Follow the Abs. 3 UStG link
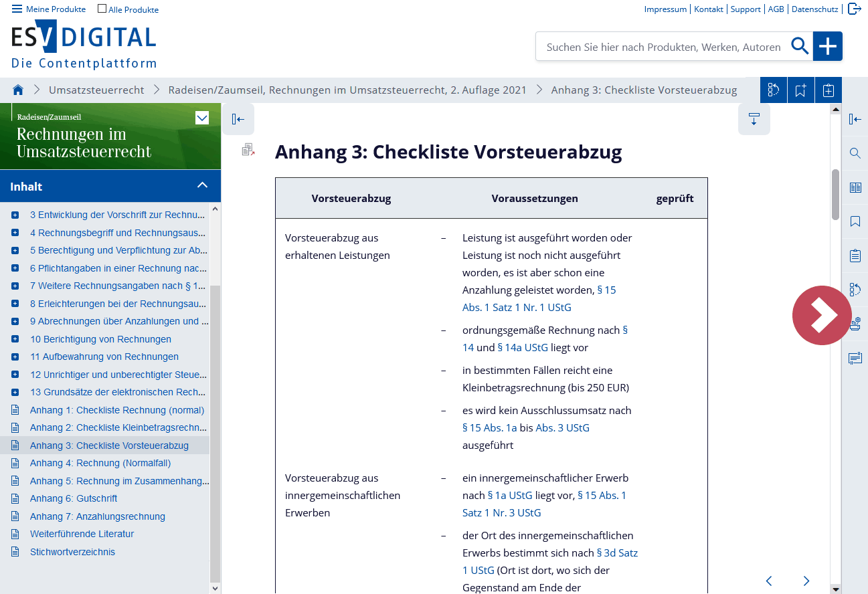 (x=562, y=427)
